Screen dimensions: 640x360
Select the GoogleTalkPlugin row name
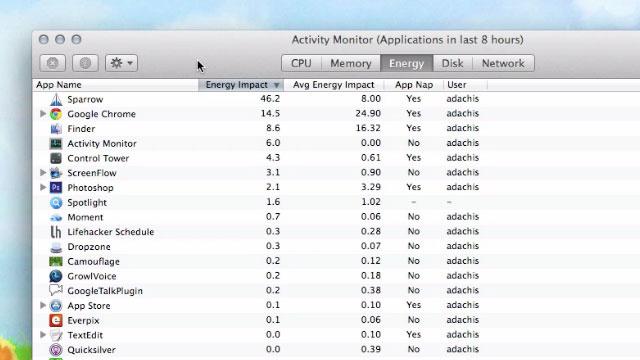105,291
